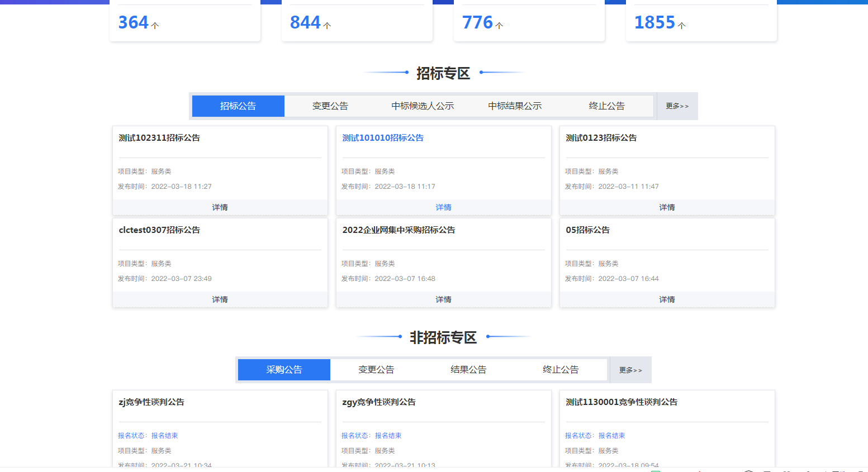The width and height of the screenshot is (868, 472).
Task: Click 报名结束 status under zj竞争性谈判公告
Action: [x=165, y=435]
